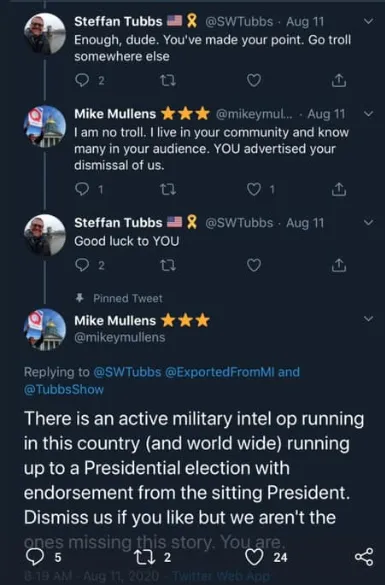Viewport: 385px width, 585px height.
Task: Retweet Mike Mullens' "I am no troll" tweet
Action: pos(168,190)
